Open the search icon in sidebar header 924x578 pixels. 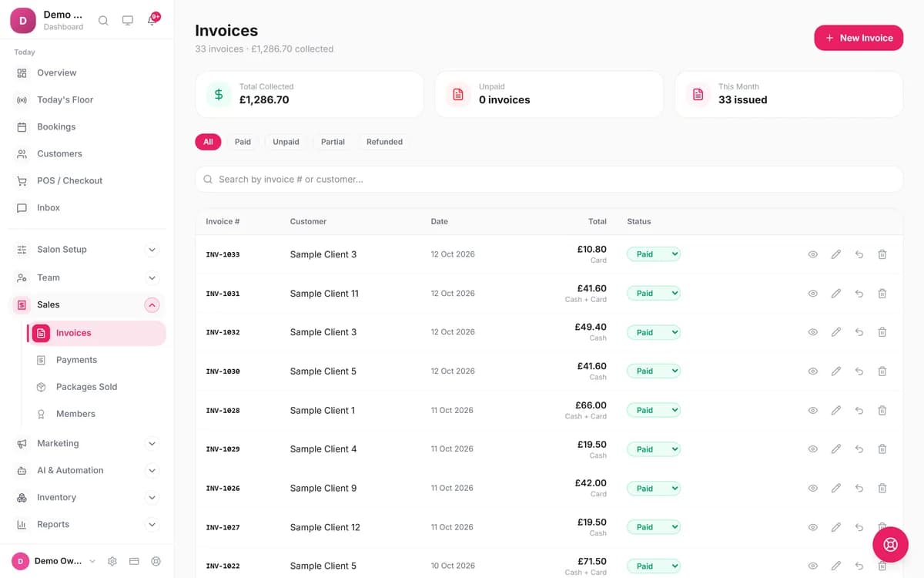tap(103, 21)
